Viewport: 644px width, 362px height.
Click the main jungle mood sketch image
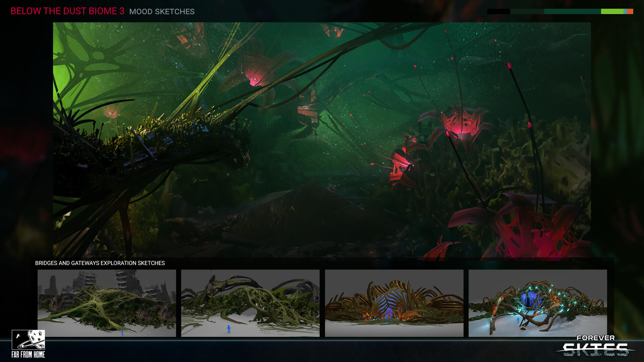(x=322, y=141)
